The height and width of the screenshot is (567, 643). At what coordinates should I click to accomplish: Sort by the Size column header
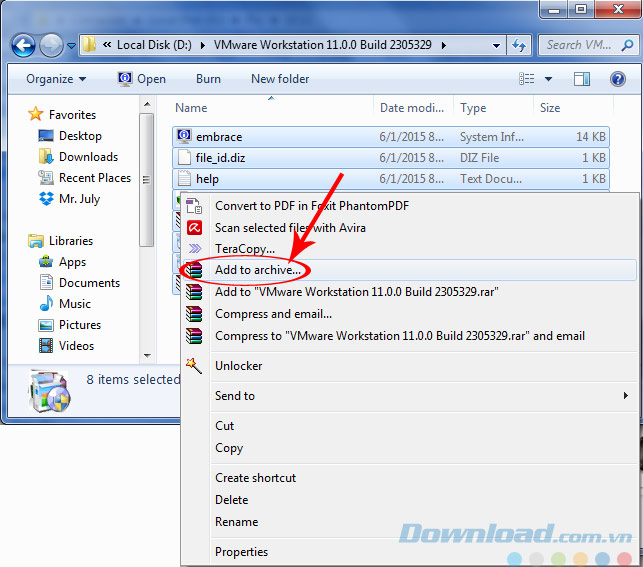point(550,108)
